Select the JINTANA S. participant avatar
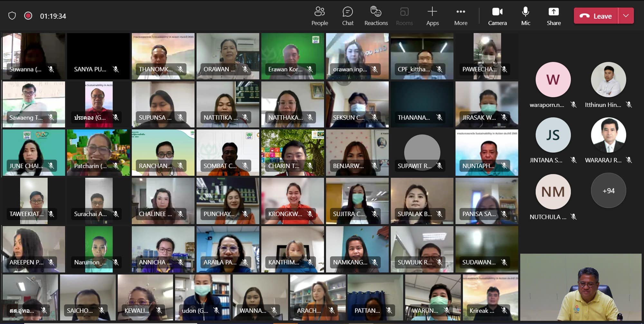 click(x=553, y=135)
